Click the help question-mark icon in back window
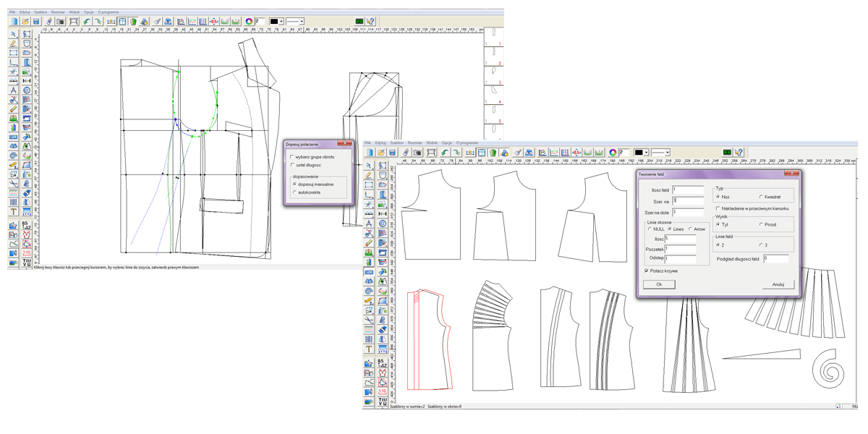 point(371,22)
